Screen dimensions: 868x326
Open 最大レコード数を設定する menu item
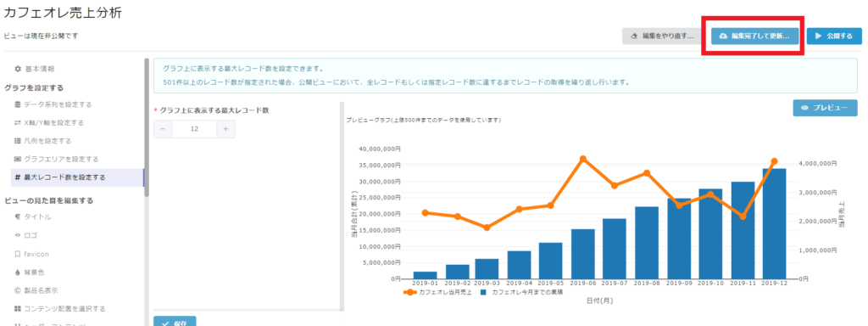click(x=77, y=177)
